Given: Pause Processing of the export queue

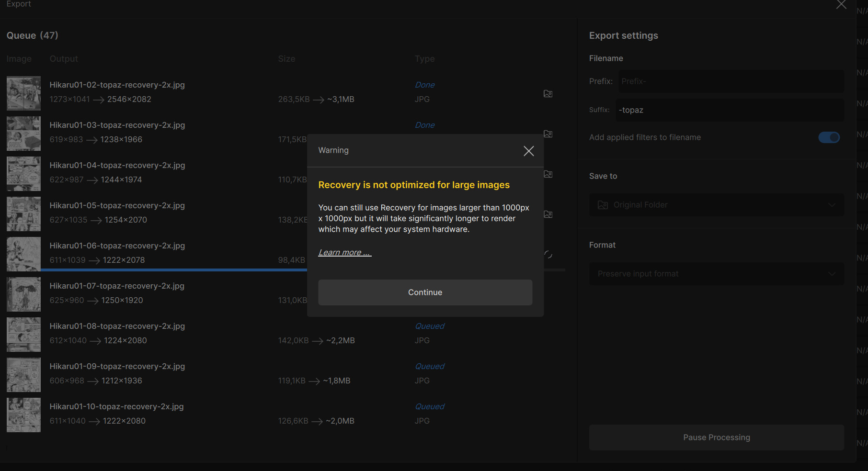Looking at the screenshot, I should point(716,437).
